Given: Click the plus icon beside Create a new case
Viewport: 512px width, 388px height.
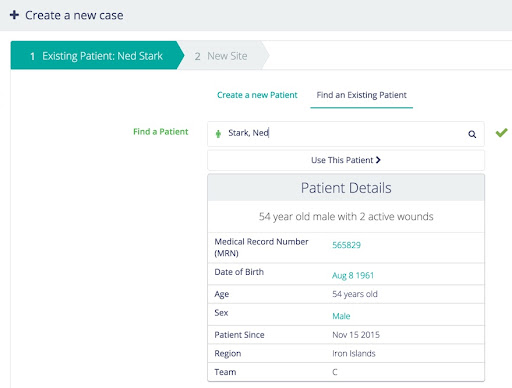Looking at the screenshot, I should pyautogui.click(x=14, y=15).
